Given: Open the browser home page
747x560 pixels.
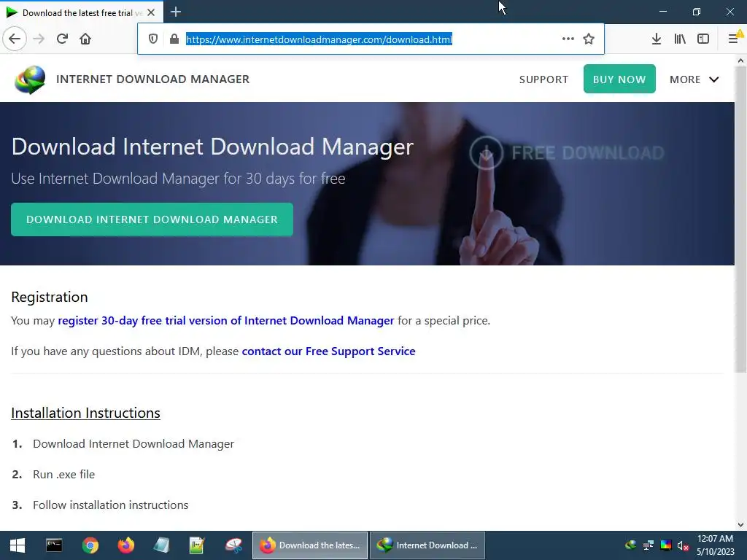Looking at the screenshot, I should (85, 39).
